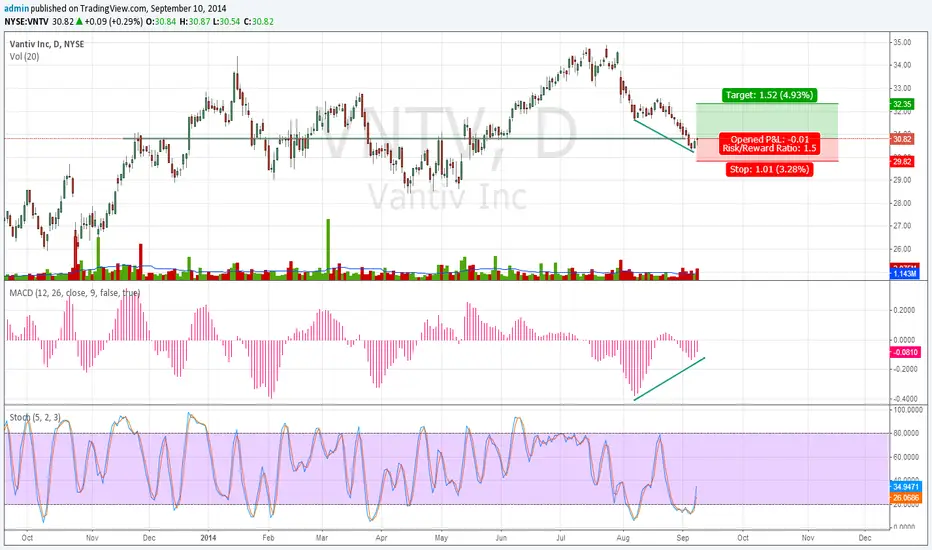Click the 0.2000 MACD axis label
The image size is (932, 550).
(904, 310)
